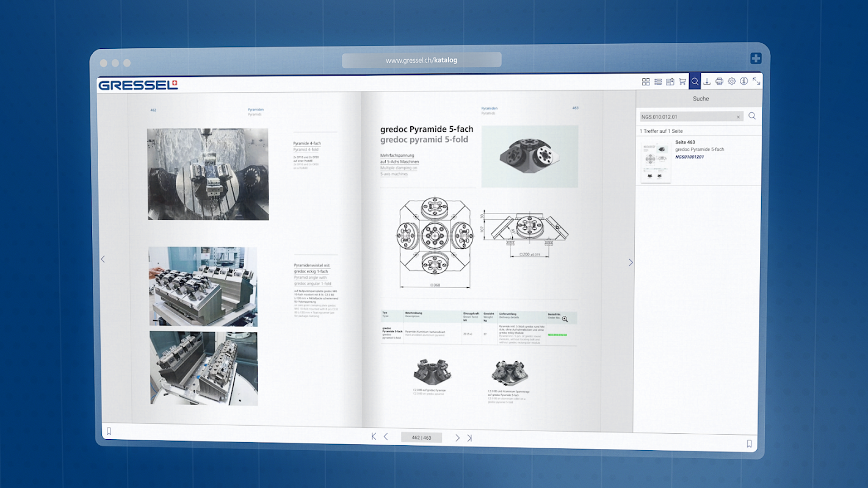Open the table of contents list icon

pos(658,82)
